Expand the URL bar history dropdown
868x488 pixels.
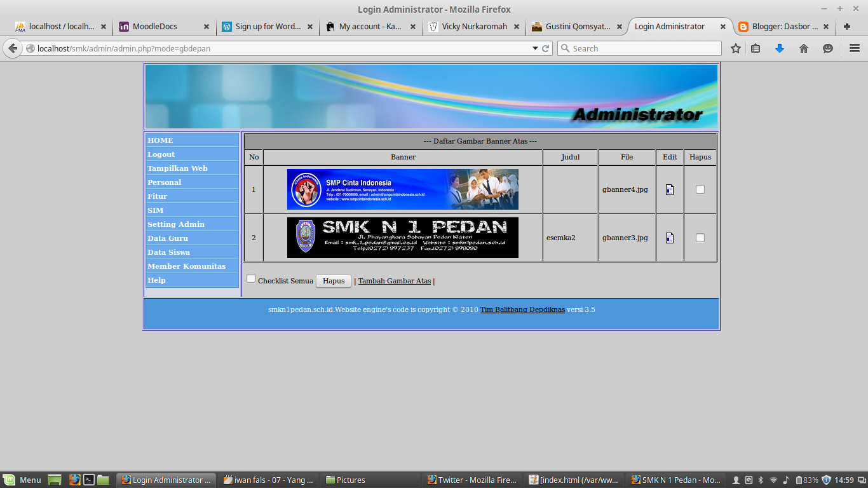coord(535,48)
